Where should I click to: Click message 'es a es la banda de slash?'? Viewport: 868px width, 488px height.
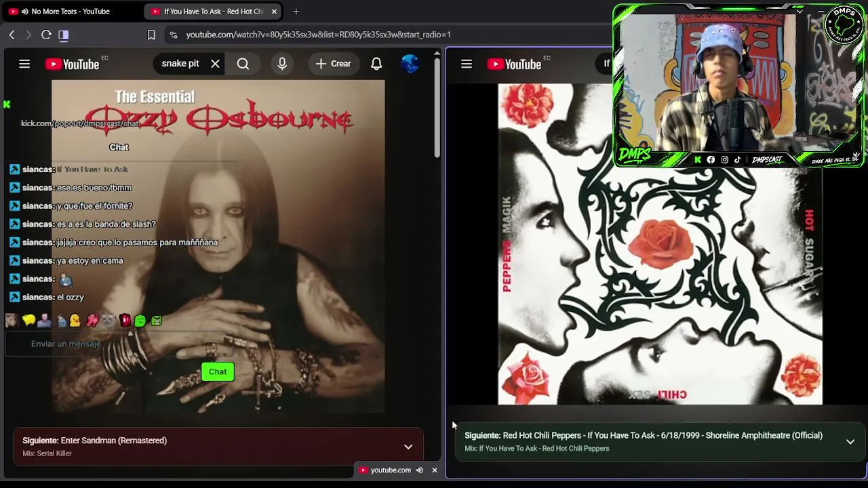pyautogui.click(x=106, y=224)
